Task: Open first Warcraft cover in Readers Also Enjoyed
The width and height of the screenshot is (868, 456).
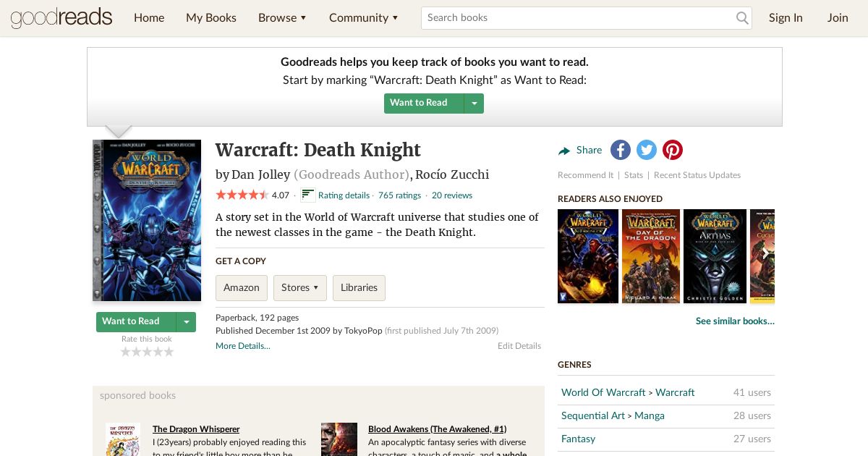Action: pyautogui.click(x=588, y=256)
